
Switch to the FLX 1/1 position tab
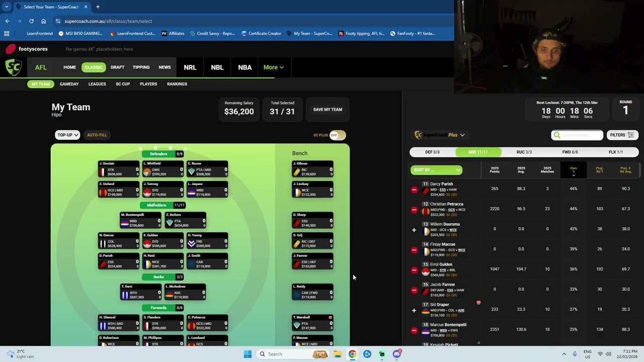[x=616, y=152]
